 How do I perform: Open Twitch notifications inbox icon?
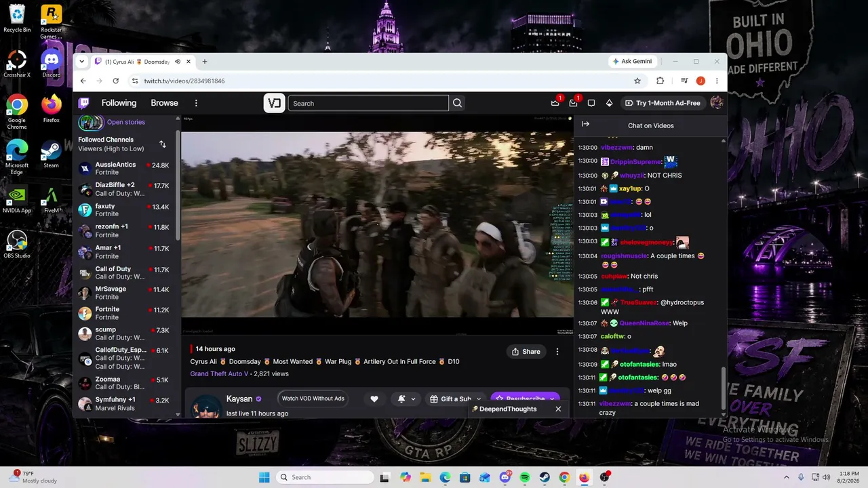pos(573,103)
